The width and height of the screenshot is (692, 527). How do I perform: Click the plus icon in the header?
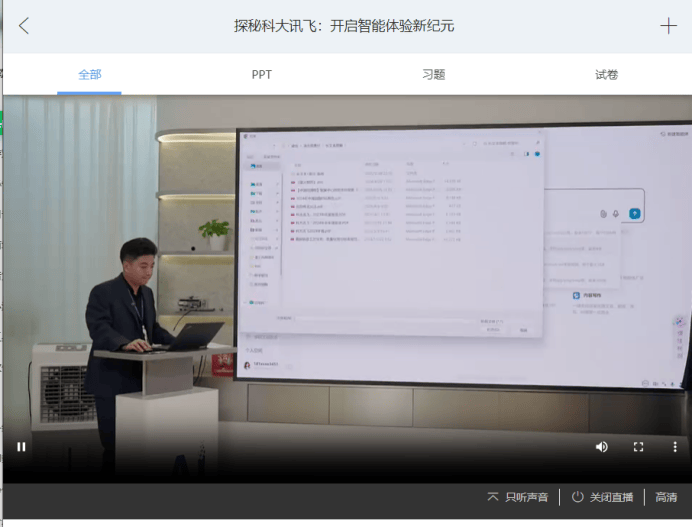[x=668, y=26]
